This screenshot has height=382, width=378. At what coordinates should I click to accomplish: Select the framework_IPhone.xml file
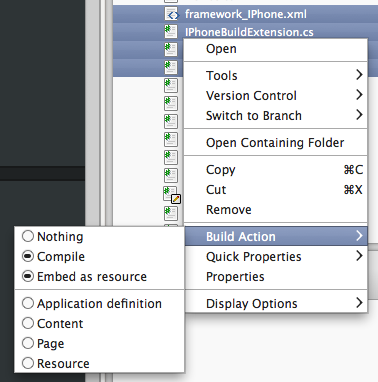point(245,14)
